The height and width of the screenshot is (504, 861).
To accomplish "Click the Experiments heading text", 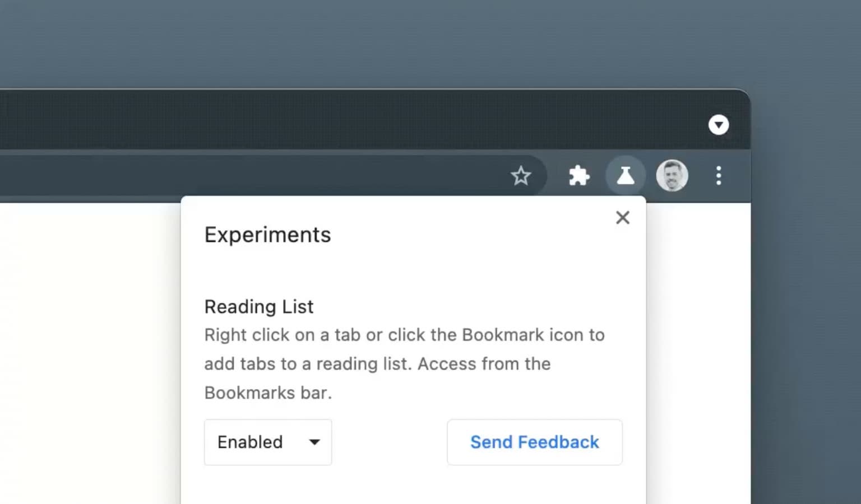I will (x=267, y=235).
